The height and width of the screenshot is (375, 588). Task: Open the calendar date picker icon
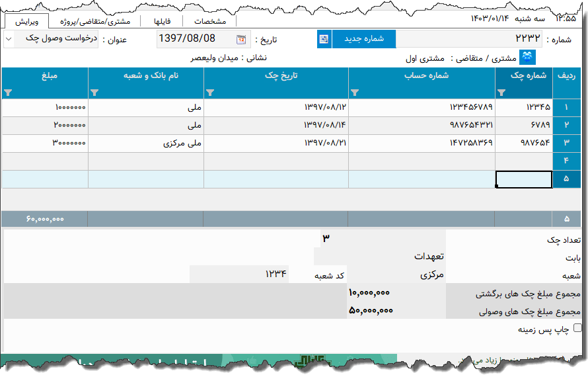pos(241,39)
